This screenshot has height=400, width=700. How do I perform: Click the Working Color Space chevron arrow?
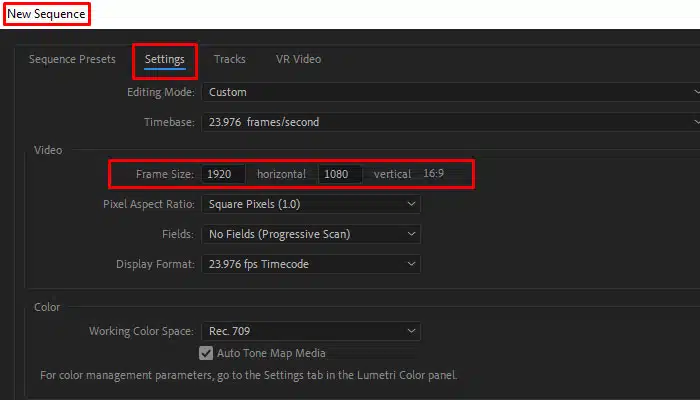click(411, 331)
